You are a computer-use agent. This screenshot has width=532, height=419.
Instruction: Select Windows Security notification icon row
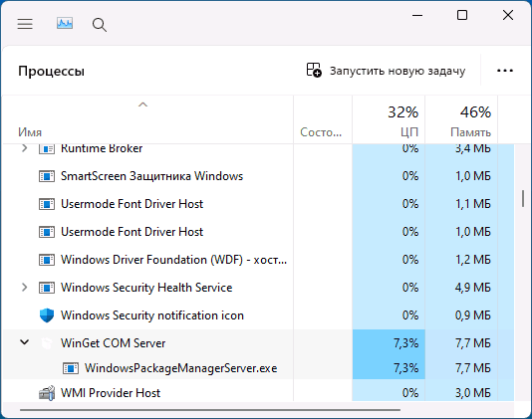pos(258,315)
